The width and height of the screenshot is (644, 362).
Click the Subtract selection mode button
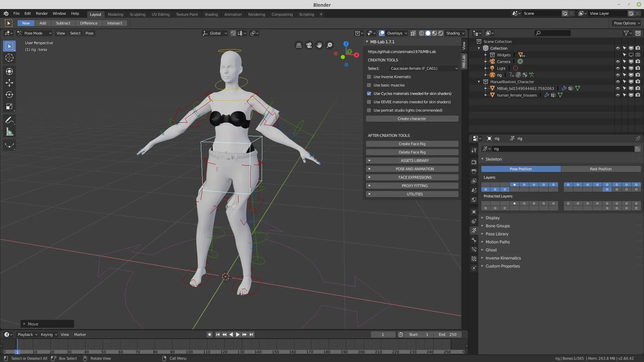coord(63,23)
